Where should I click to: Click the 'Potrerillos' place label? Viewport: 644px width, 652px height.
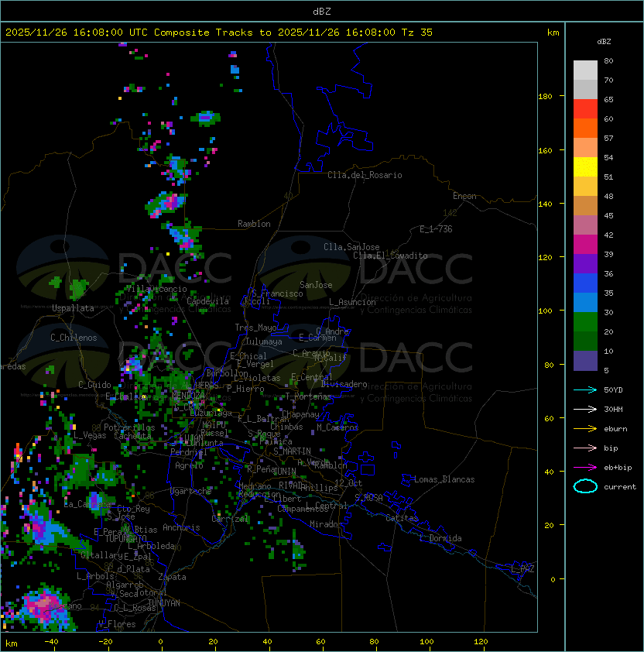point(129,427)
